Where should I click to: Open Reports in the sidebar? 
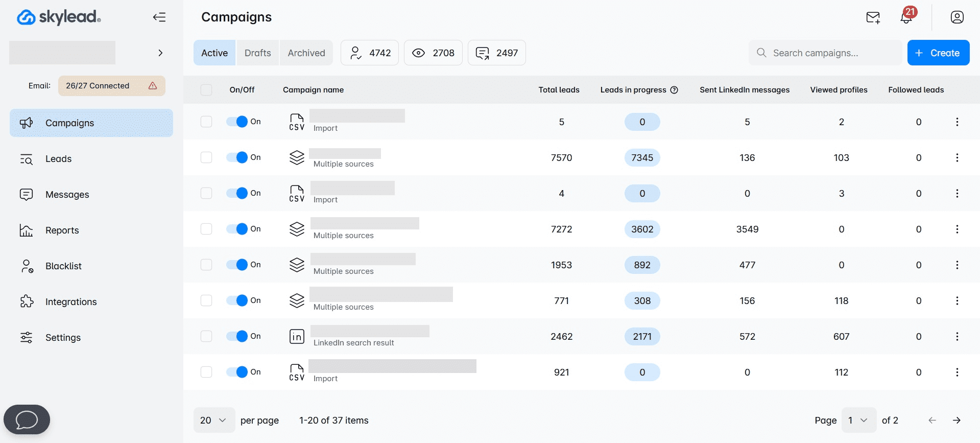91,230
